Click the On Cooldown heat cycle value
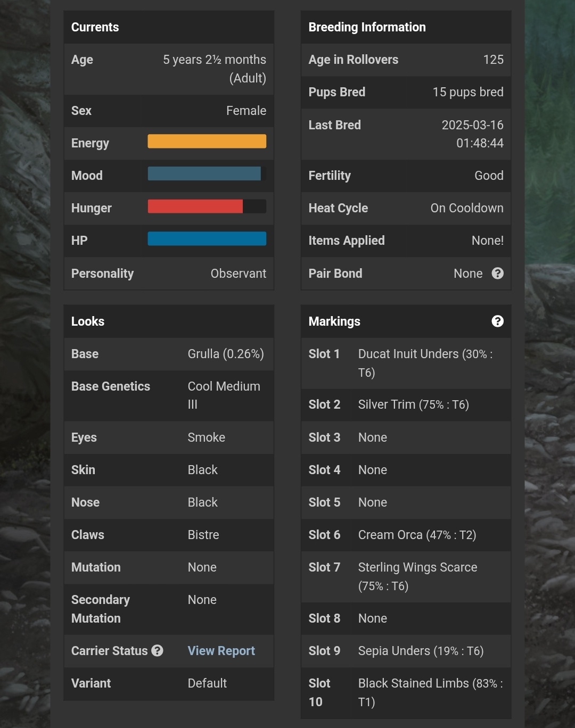 click(466, 208)
